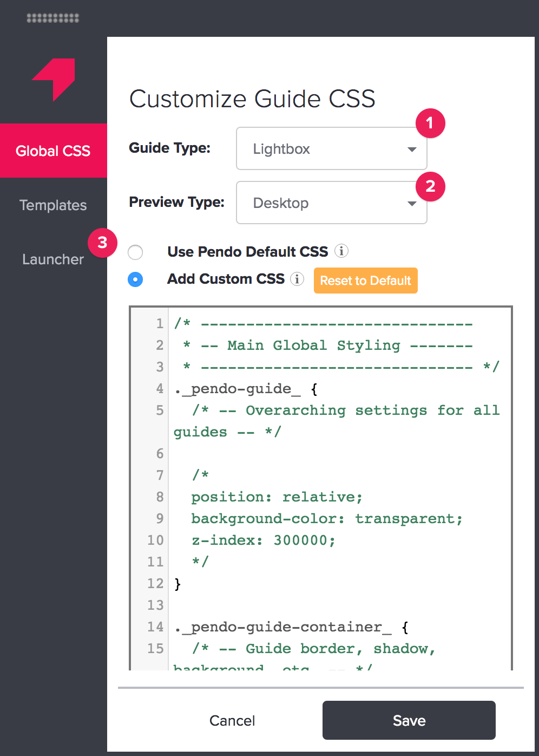
Task: Click info icon beside Add Custom CSS
Action: tap(297, 279)
